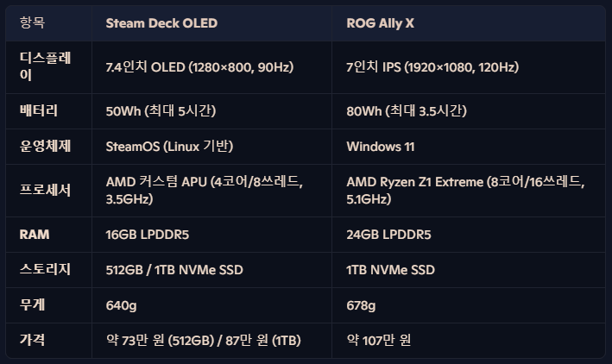The height and width of the screenshot is (364, 612).
Task: Click the 678g weight cell
Action: pos(361,305)
